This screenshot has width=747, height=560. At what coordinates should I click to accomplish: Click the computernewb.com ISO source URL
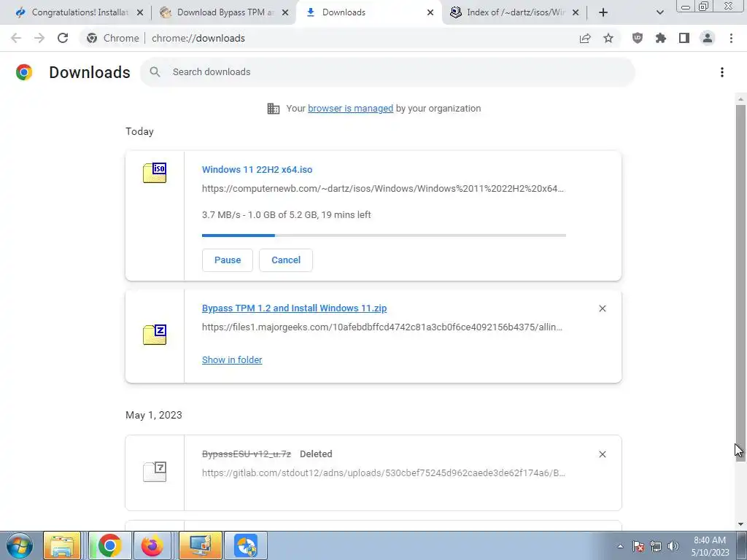coord(382,189)
